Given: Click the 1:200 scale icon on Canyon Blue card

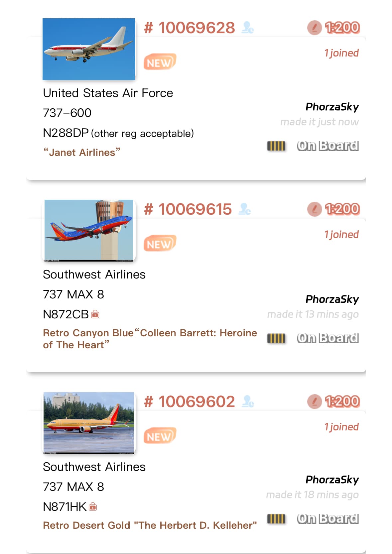Looking at the screenshot, I should pos(315,209).
